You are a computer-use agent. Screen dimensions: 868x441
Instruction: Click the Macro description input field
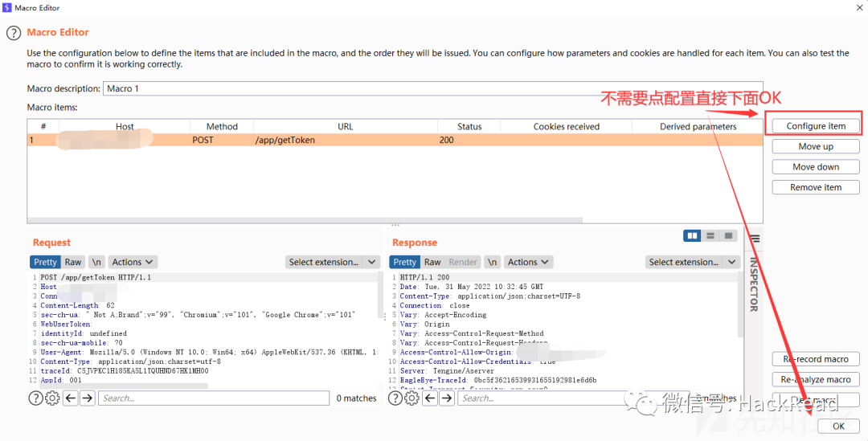pyautogui.click(x=432, y=88)
